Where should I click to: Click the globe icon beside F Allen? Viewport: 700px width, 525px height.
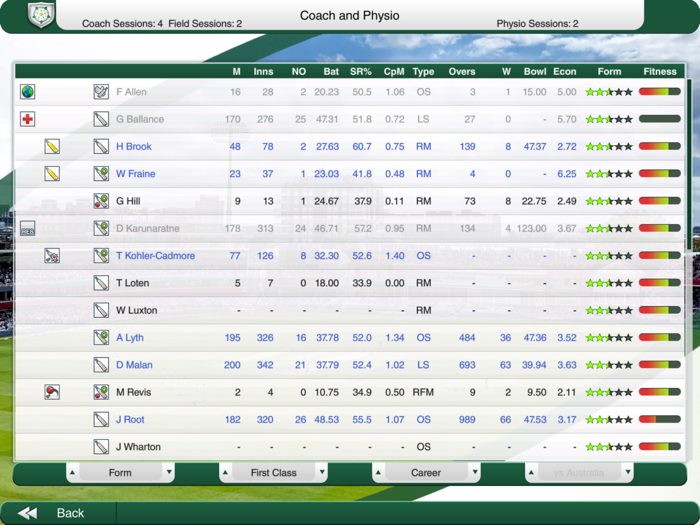(x=28, y=92)
